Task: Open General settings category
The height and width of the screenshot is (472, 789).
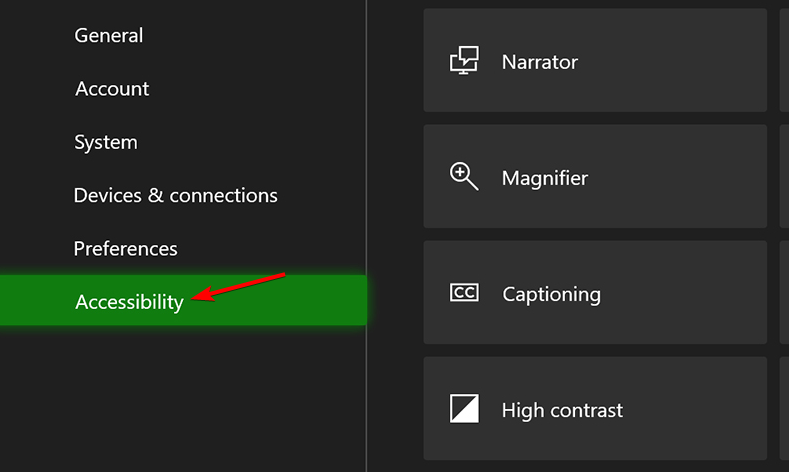Action: pos(108,35)
